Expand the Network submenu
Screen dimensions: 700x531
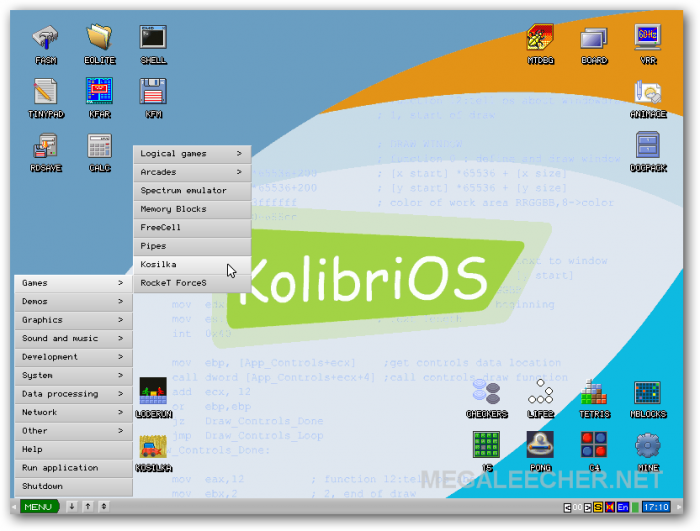tap(74, 412)
